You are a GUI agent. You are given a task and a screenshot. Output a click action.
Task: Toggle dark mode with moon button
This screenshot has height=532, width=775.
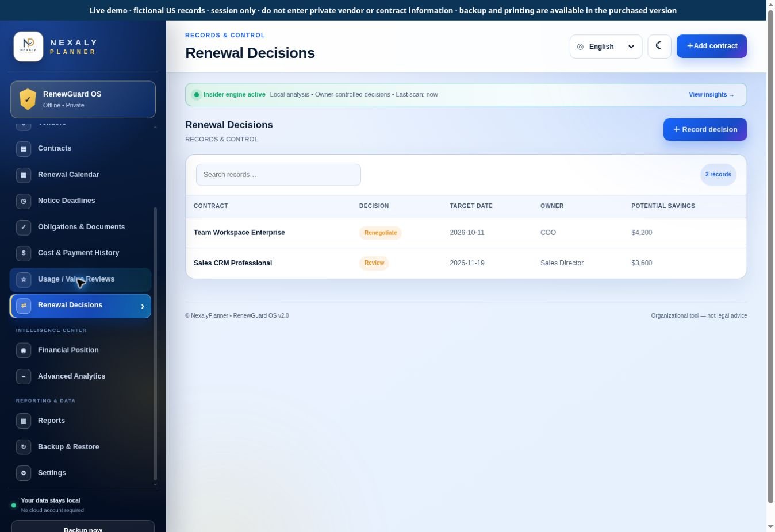[x=659, y=47]
